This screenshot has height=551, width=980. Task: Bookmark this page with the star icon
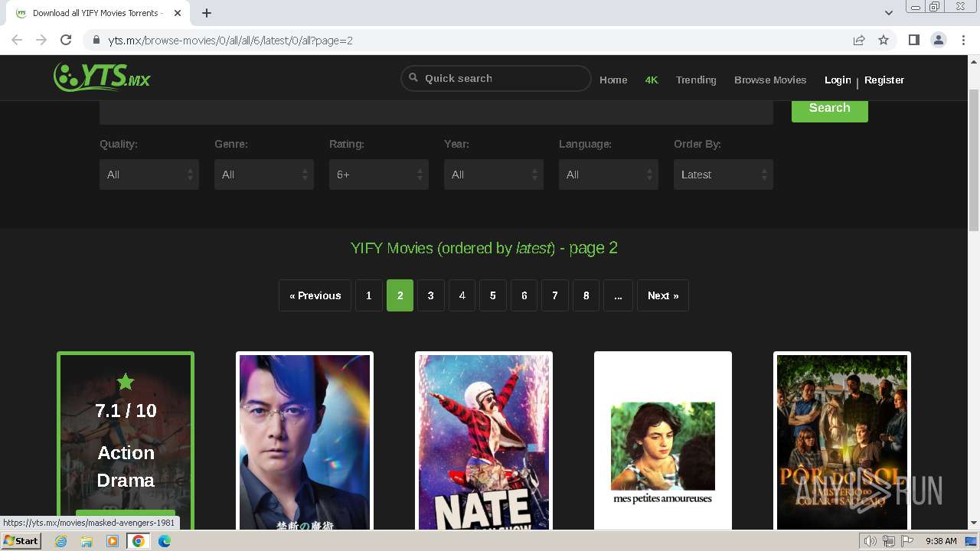click(884, 40)
